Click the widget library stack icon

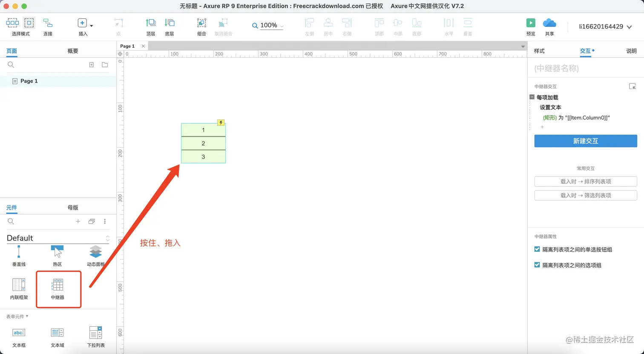(92, 222)
